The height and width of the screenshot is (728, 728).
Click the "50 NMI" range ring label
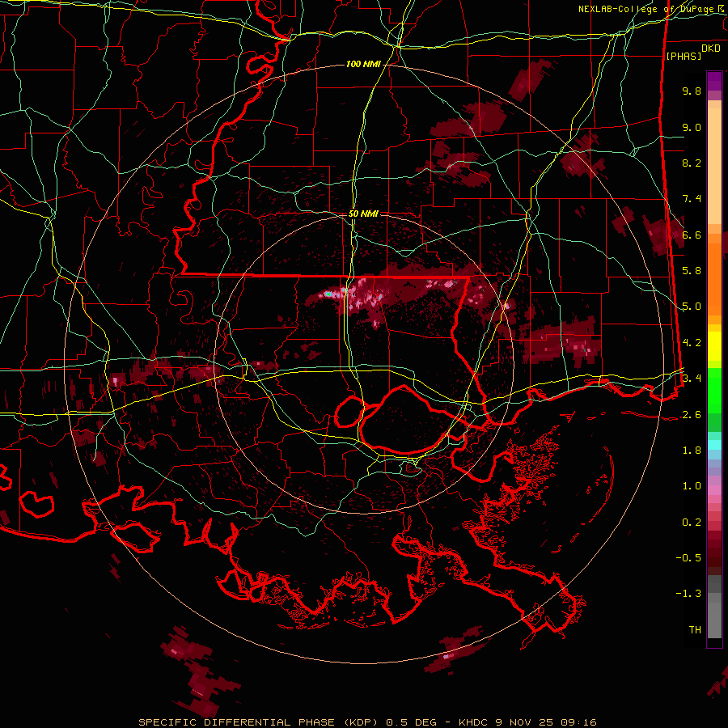pyautogui.click(x=363, y=214)
